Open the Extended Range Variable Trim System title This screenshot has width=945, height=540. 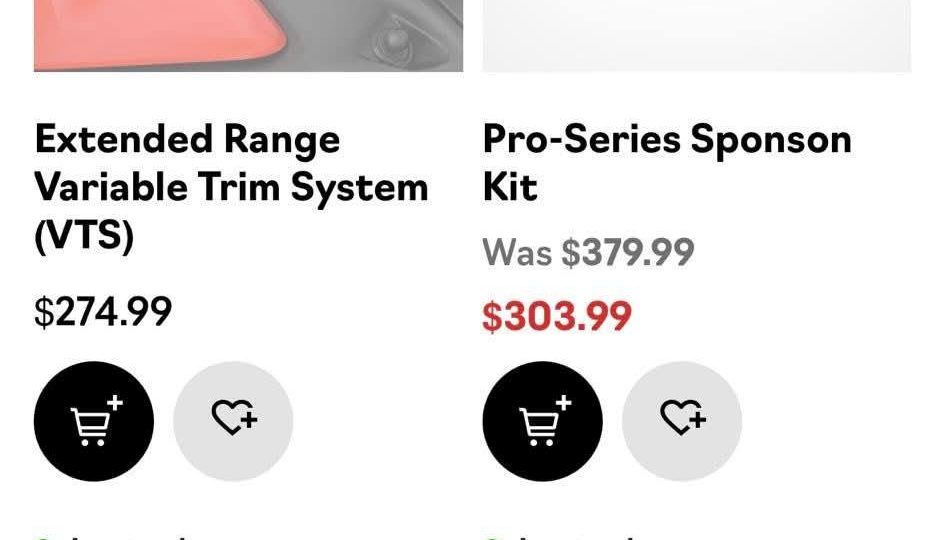(231, 187)
